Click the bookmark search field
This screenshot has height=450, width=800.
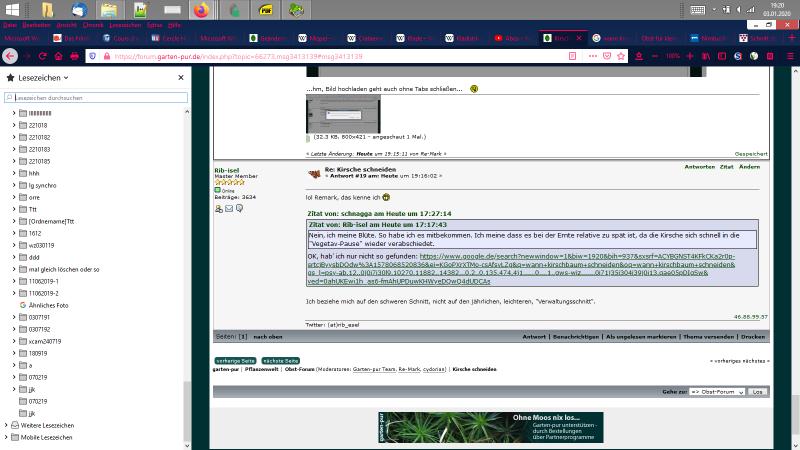tap(96, 98)
